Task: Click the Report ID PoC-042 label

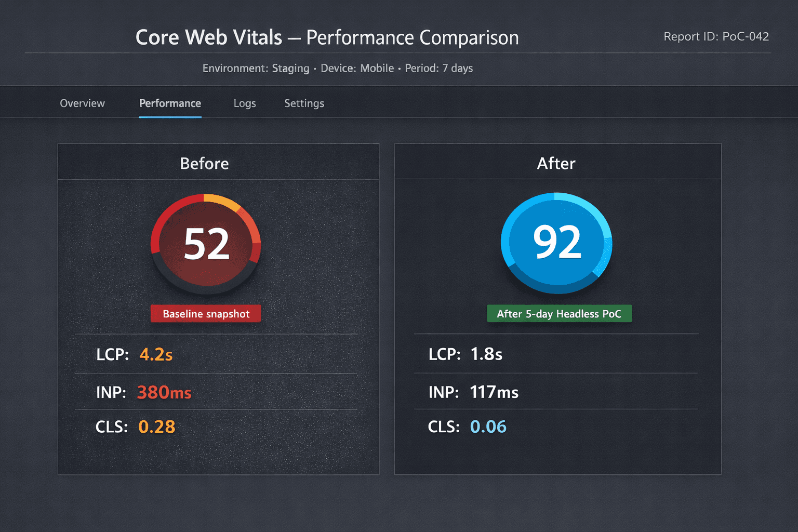Action: pos(716,36)
